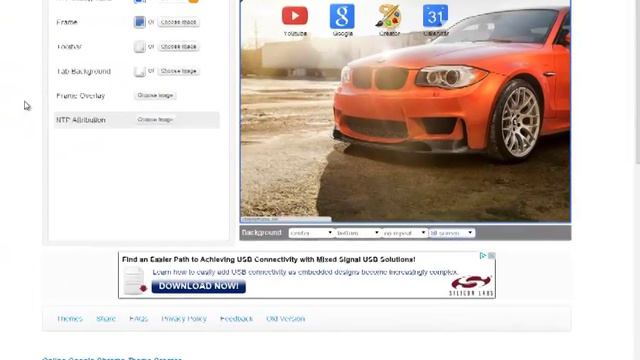Choose image for Frame Overlay
Image resolution: width=640 pixels, height=360 pixels.
coord(155,96)
